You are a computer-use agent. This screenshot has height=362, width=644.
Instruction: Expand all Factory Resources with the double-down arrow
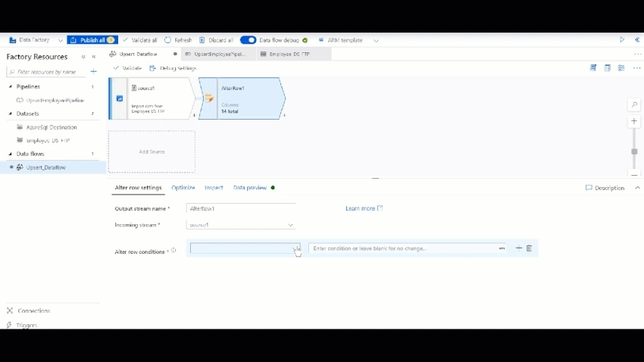83,57
